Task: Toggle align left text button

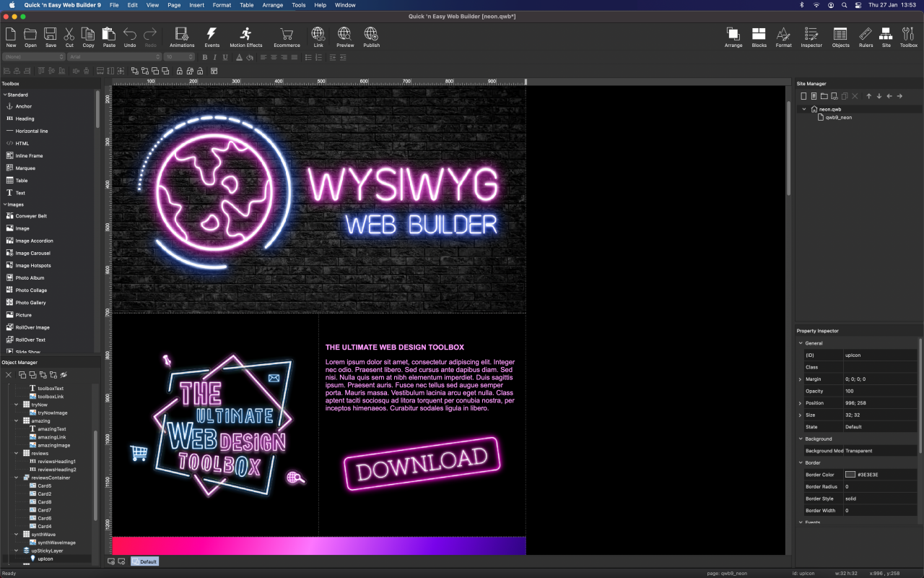Action: click(263, 57)
